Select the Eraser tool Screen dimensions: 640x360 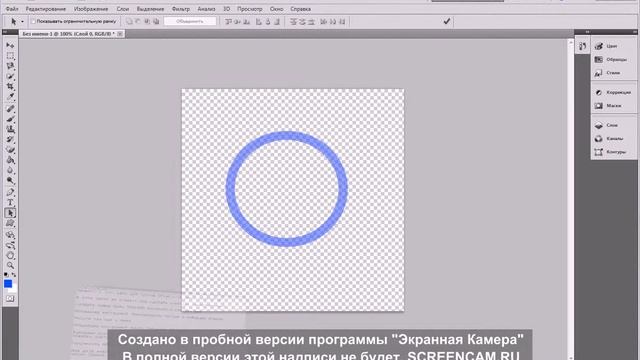[x=10, y=150]
